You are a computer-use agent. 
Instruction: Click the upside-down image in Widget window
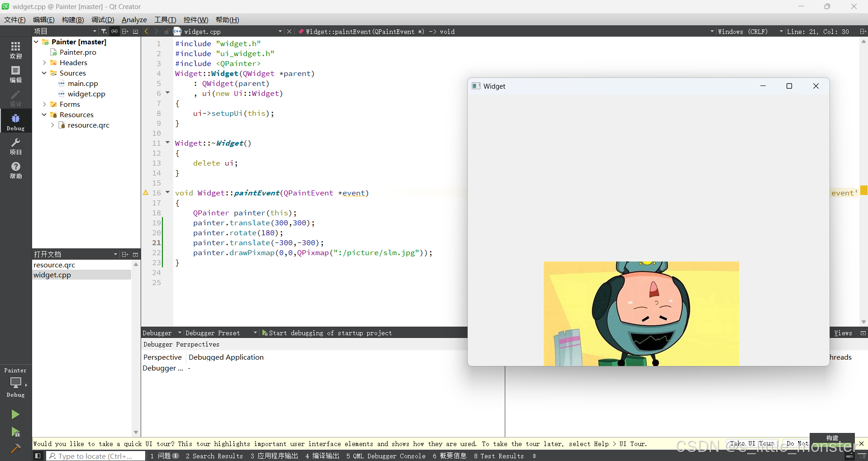(641, 314)
